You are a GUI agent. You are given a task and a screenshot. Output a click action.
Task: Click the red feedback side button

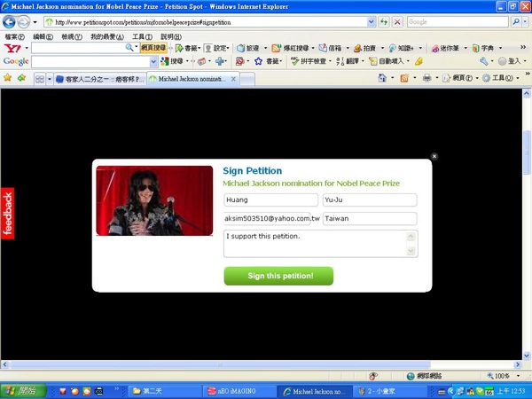point(7,214)
